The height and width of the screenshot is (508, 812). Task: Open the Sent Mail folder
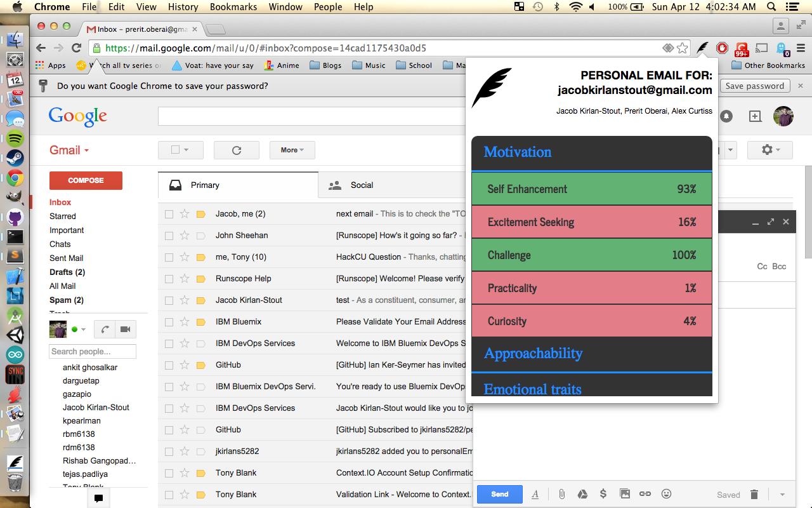click(67, 258)
